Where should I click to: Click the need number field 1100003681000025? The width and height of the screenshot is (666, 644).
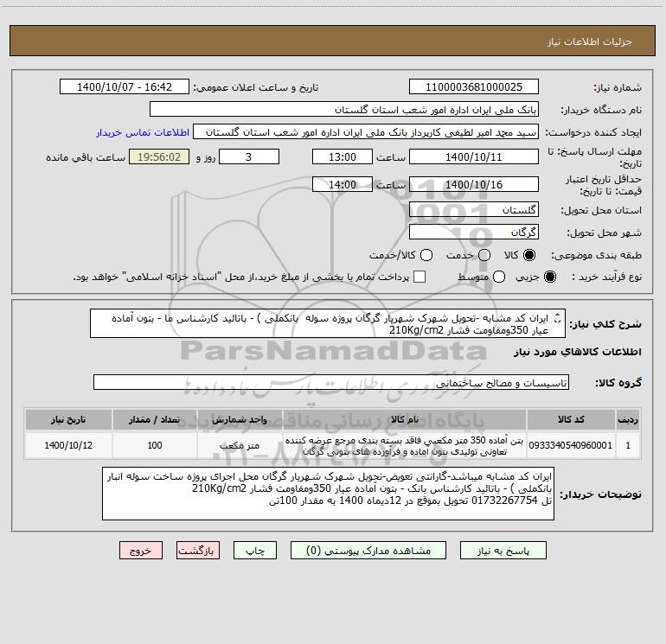(474, 87)
